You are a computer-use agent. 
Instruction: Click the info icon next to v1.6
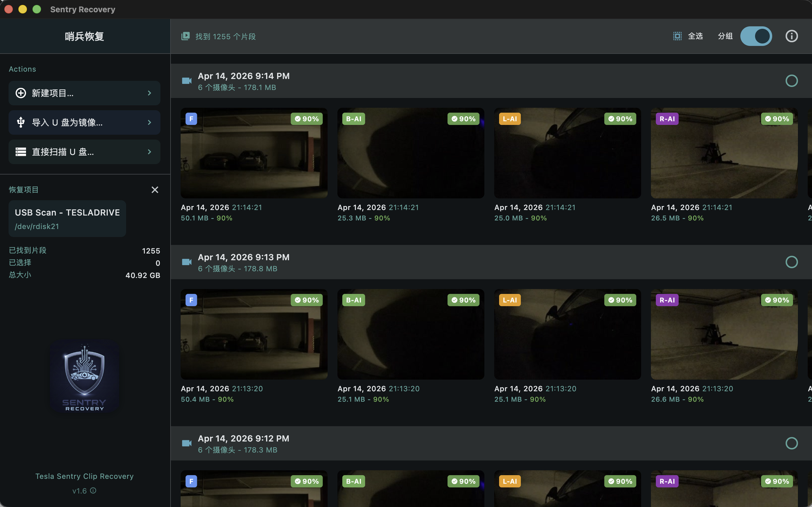click(x=93, y=490)
